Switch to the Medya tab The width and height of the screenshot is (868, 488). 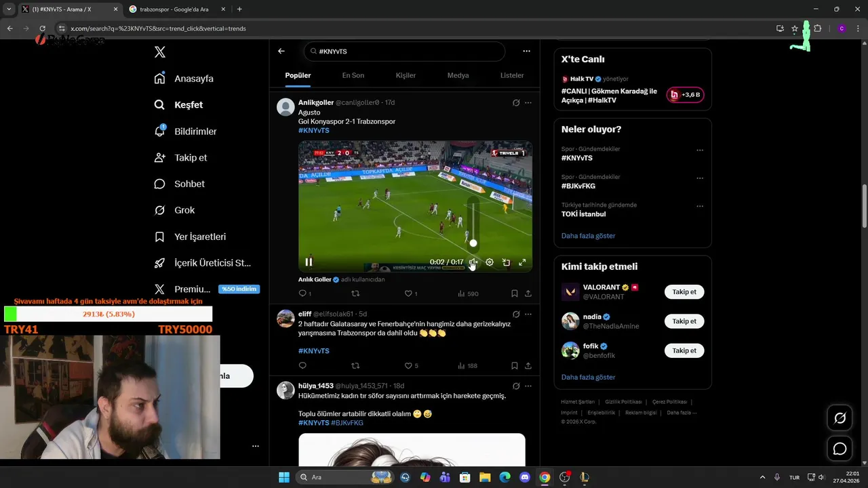[x=458, y=75]
